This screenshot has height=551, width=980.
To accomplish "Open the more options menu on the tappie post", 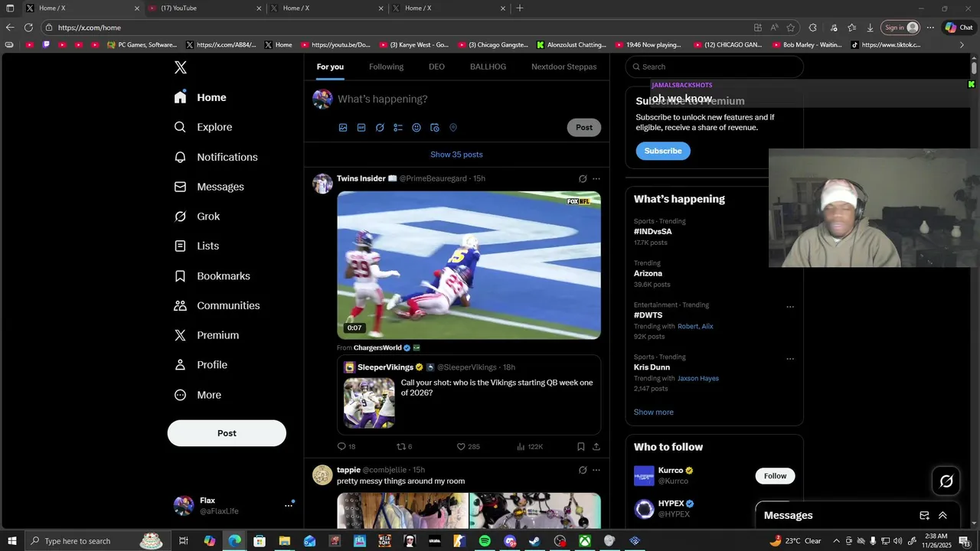I will point(596,470).
